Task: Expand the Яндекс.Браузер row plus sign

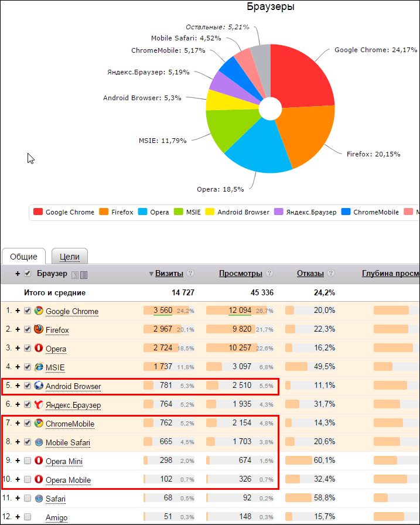Action: click(18, 404)
